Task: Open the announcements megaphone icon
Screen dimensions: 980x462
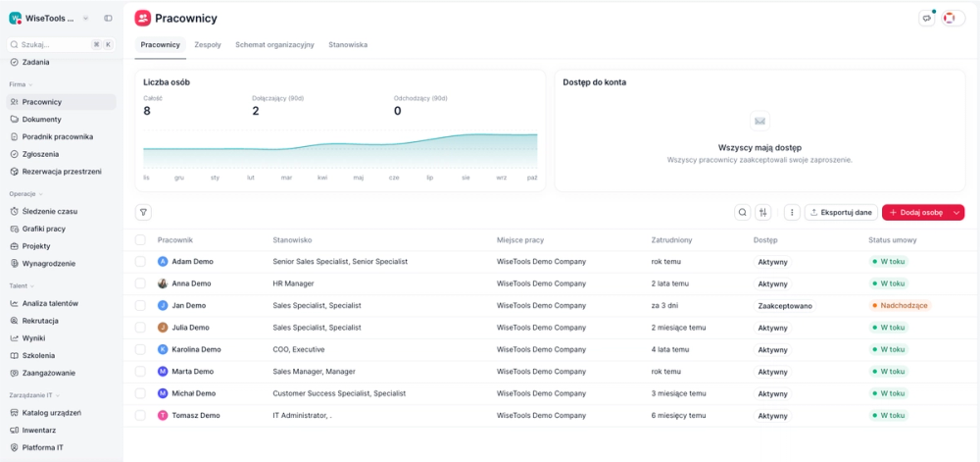Action: pos(927,19)
